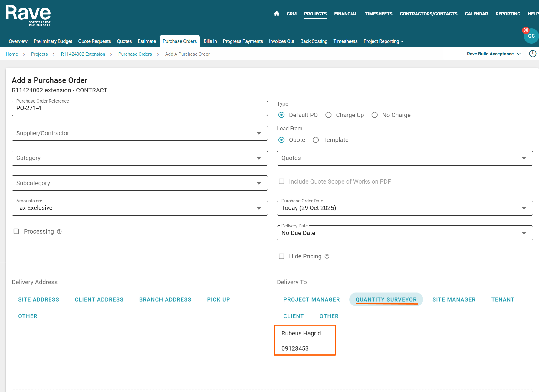
Task: Choose Site Address for delivery
Action: tap(39, 299)
